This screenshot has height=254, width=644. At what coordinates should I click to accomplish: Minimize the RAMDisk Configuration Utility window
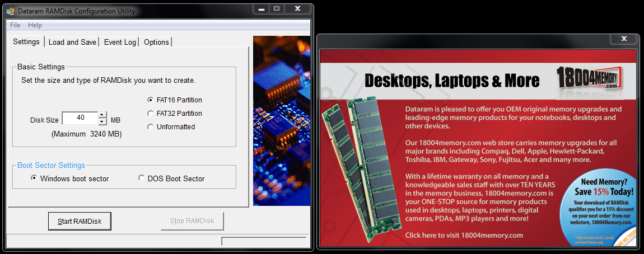click(x=261, y=8)
